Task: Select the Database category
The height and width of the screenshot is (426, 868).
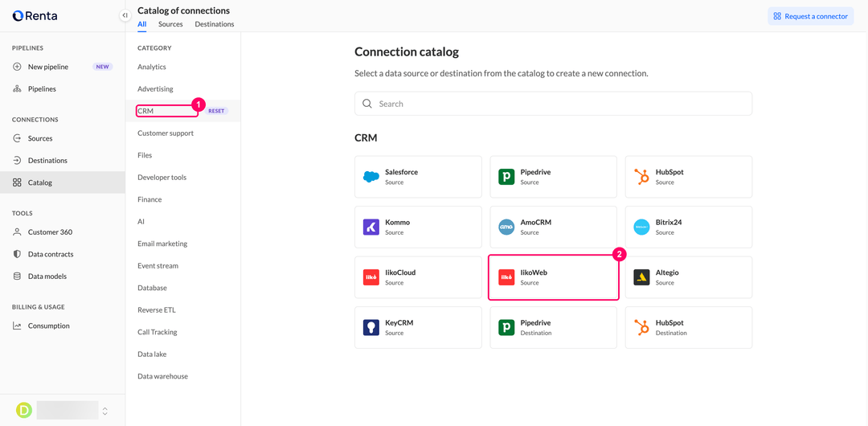Action: 152,288
